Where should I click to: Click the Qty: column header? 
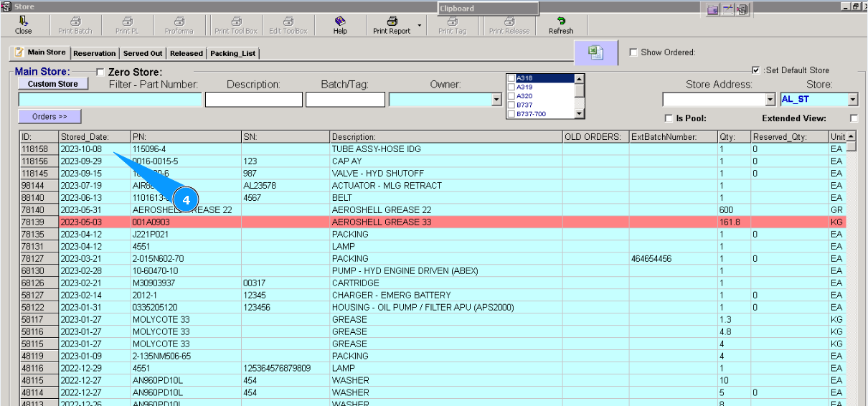734,136
